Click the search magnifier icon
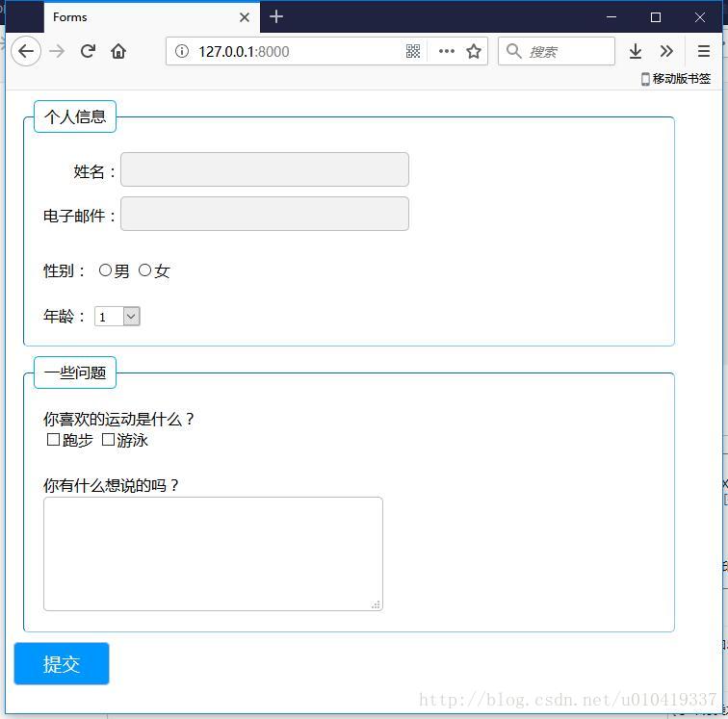The height and width of the screenshot is (719, 728). pos(513,51)
